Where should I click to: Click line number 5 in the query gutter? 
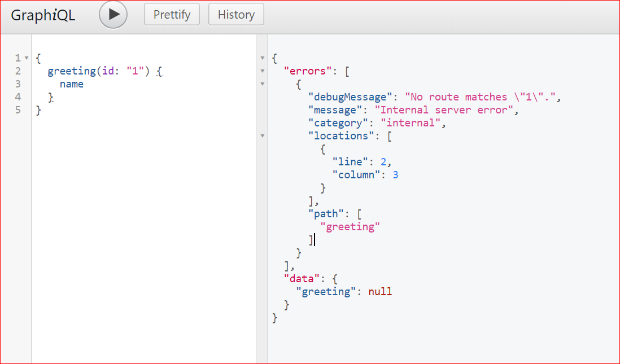tap(18, 110)
